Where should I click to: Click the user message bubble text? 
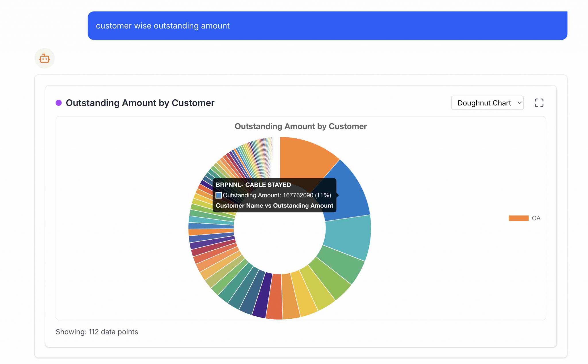163,26
